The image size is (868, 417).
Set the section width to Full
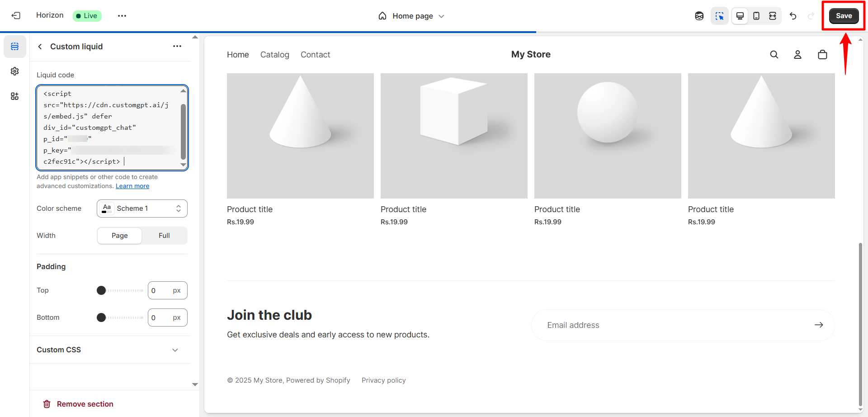[x=164, y=236]
